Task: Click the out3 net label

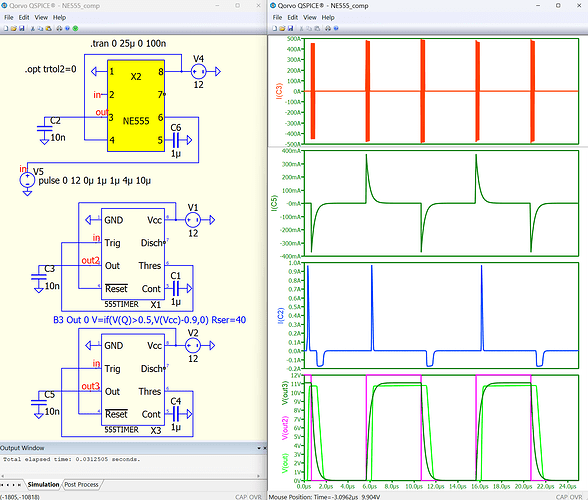Action: coord(90,386)
